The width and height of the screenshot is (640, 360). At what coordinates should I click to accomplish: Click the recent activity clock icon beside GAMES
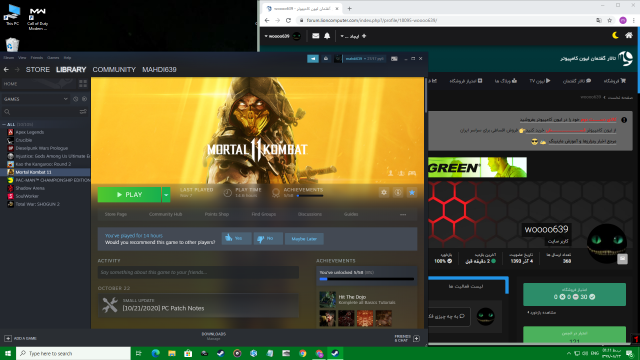click(76, 99)
